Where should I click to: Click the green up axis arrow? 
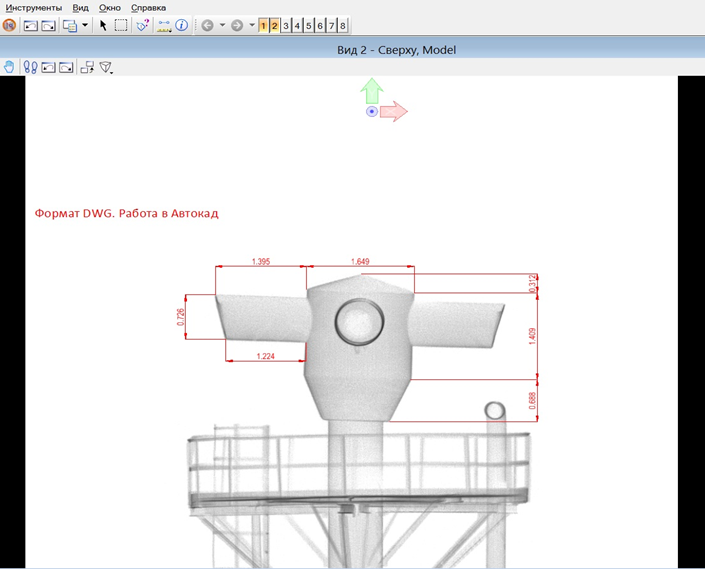click(x=372, y=91)
